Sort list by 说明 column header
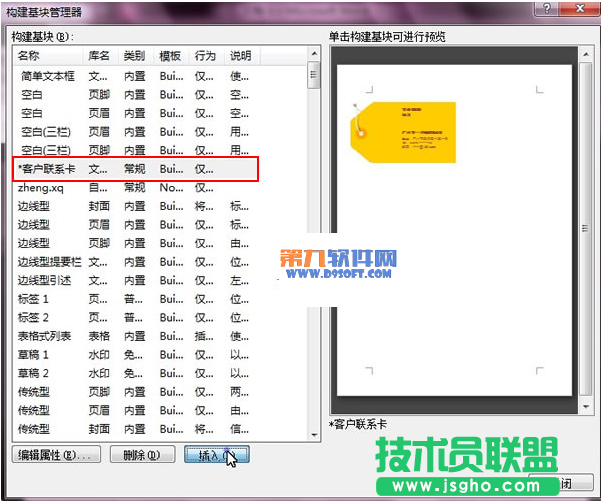 pyautogui.click(x=243, y=56)
